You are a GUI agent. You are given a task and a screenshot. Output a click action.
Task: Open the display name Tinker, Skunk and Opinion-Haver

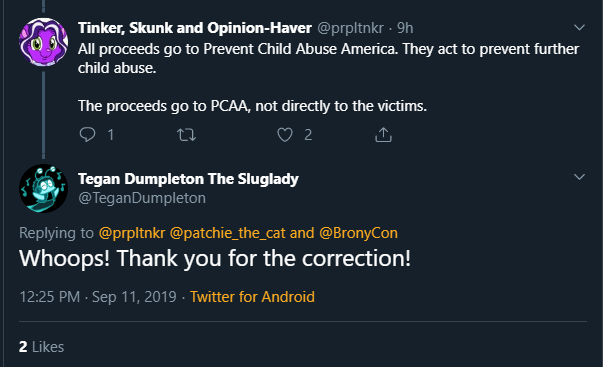click(x=195, y=28)
